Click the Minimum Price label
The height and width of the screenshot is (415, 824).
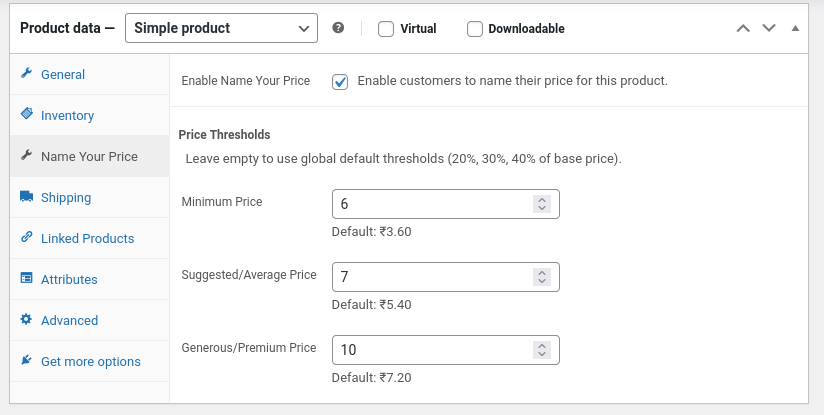pos(222,202)
